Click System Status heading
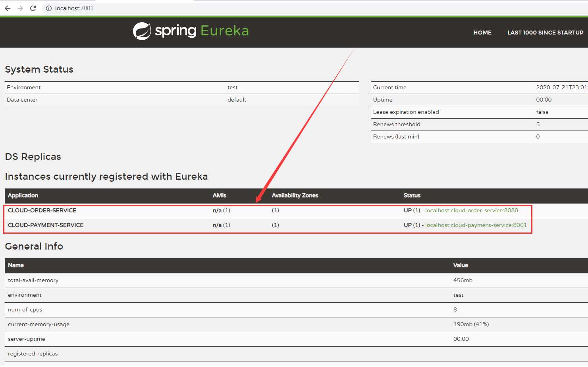The image size is (588, 367). [x=39, y=69]
